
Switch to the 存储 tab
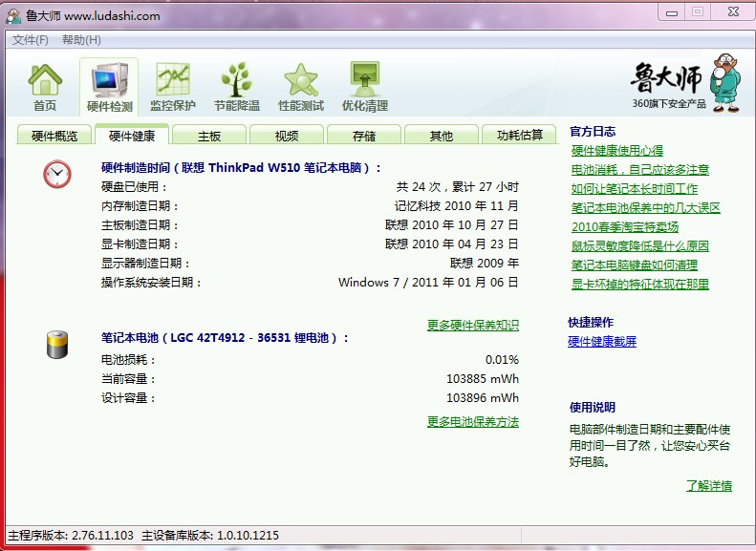(x=364, y=136)
